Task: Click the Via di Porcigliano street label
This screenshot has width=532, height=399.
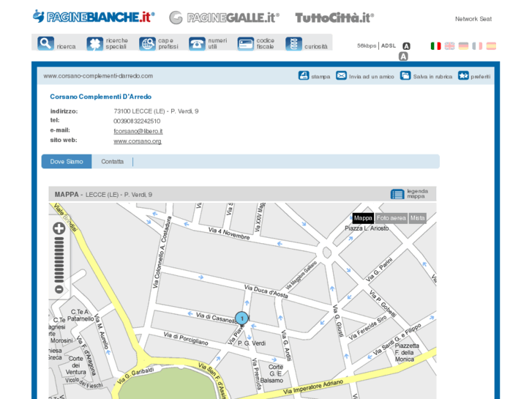Action: point(186,338)
